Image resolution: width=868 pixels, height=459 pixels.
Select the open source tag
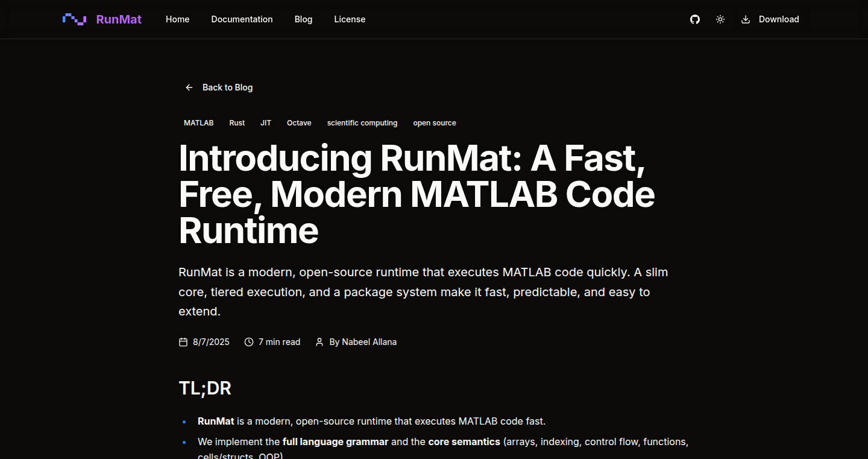coord(435,123)
